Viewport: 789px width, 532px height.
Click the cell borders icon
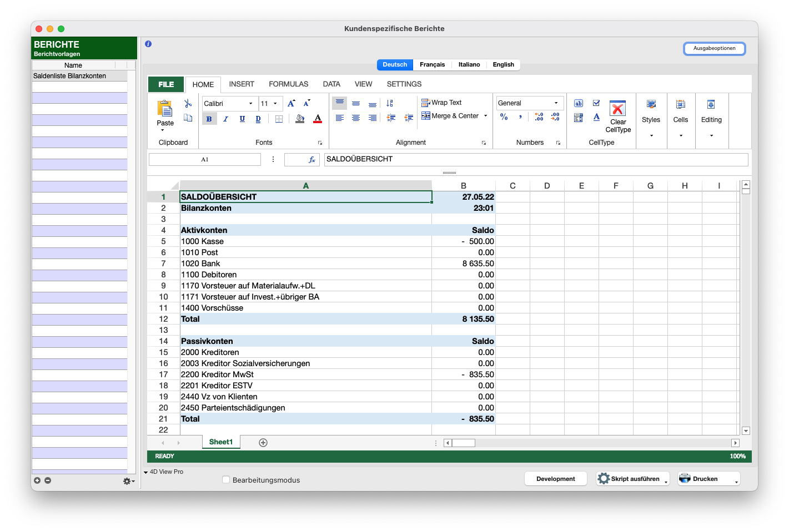(279, 119)
